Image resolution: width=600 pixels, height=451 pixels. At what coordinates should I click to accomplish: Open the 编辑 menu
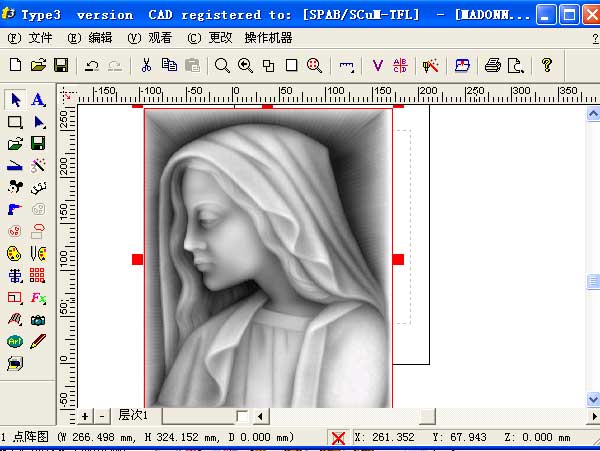coord(90,38)
